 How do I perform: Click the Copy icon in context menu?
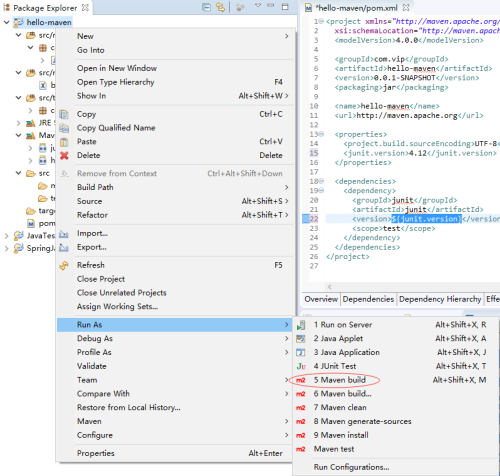point(64,114)
